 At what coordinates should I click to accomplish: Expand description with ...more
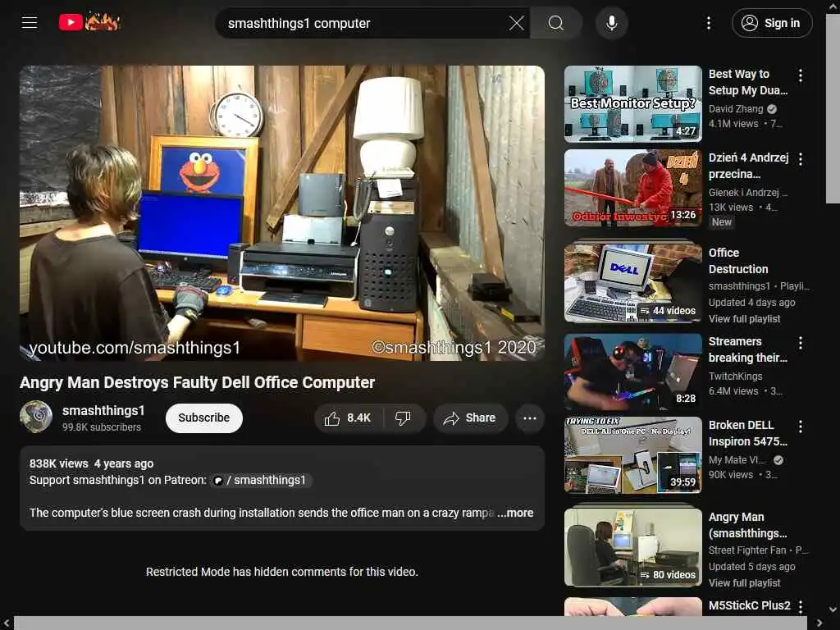(x=515, y=513)
